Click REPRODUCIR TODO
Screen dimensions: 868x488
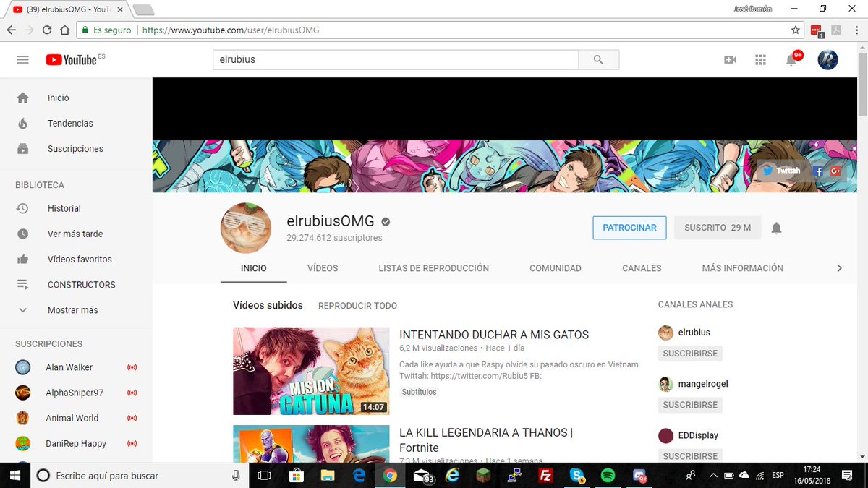(357, 306)
